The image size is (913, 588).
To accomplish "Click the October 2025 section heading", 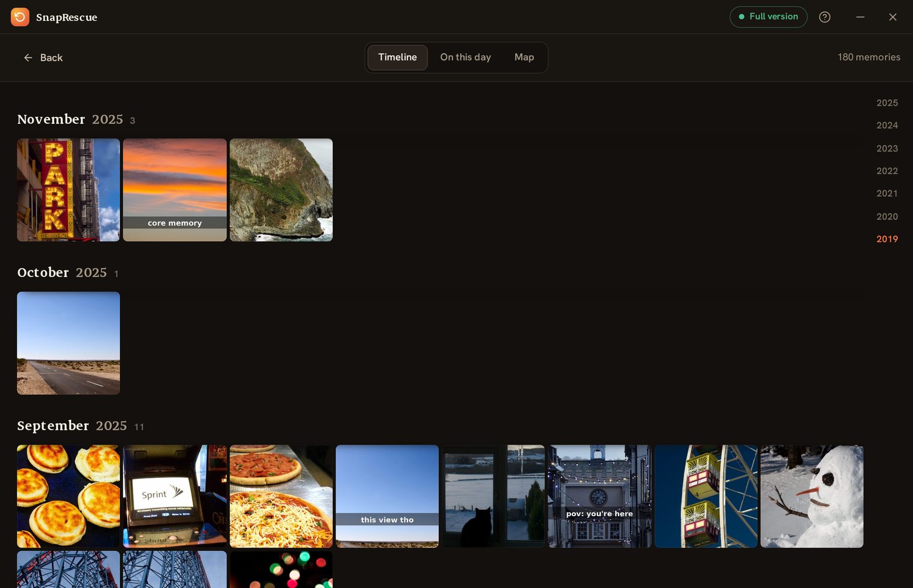I will tap(62, 273).
